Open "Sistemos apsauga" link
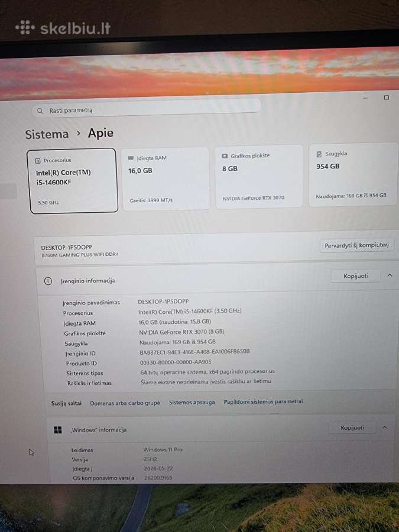399x532 pixels. [x=192, y=403]
